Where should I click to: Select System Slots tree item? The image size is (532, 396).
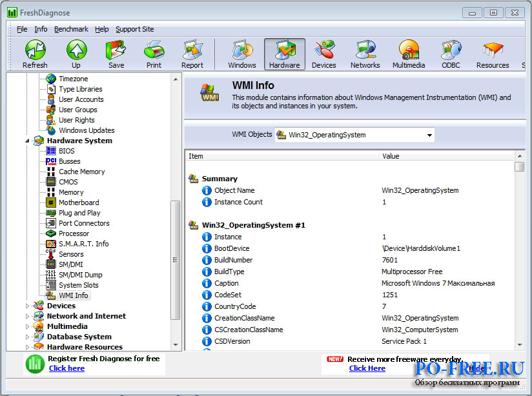pyautogui.click(x=72, y=285)
